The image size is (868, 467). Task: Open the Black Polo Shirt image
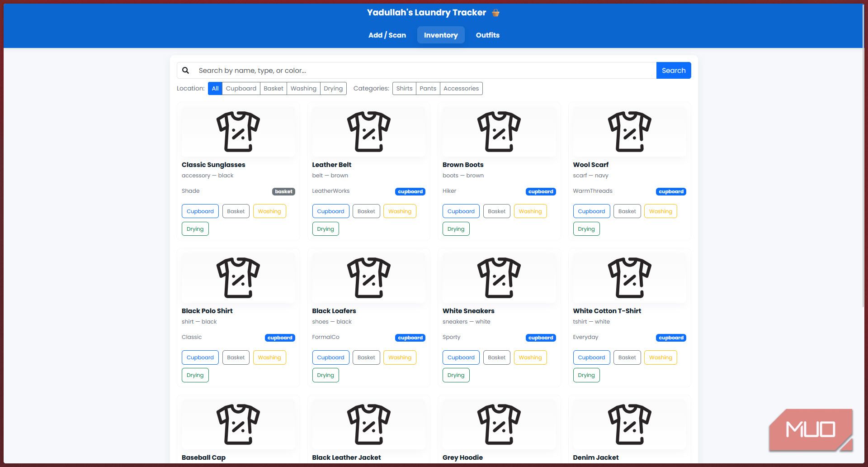click(238, 277)
